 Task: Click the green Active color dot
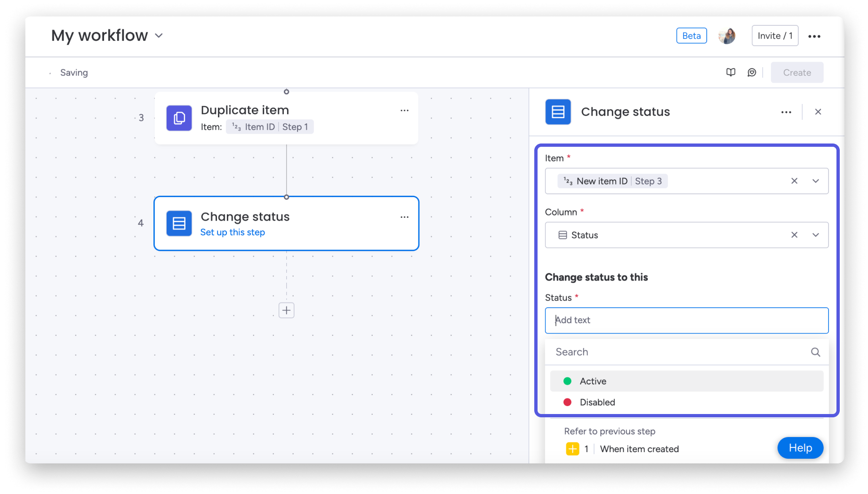coord(567,381)
